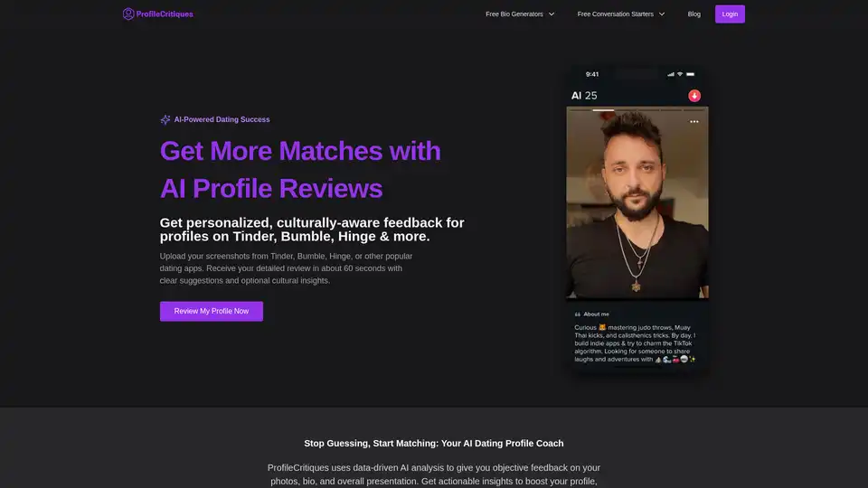Go to the Blog page

tap(693, 14)
